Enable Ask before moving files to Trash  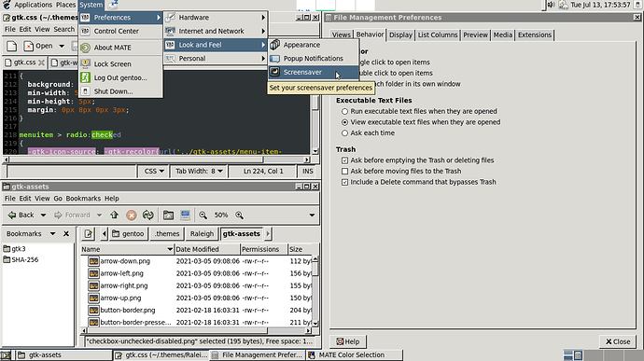point(344,172)
